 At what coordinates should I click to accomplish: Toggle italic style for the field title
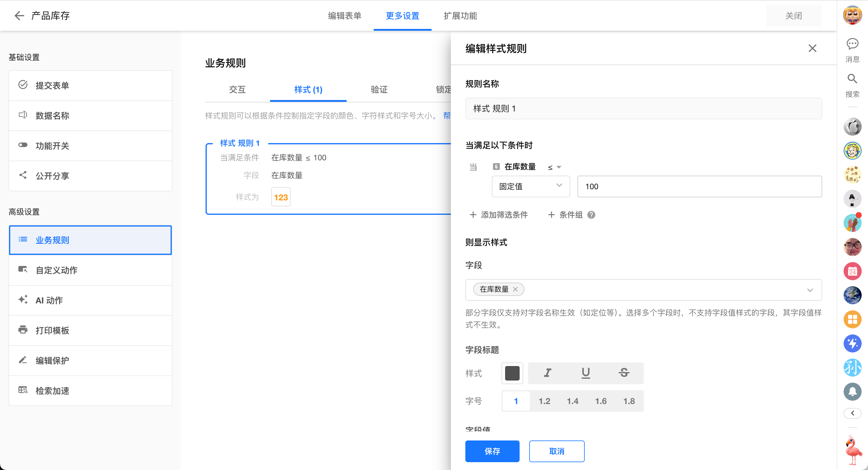tap(548, 373)
